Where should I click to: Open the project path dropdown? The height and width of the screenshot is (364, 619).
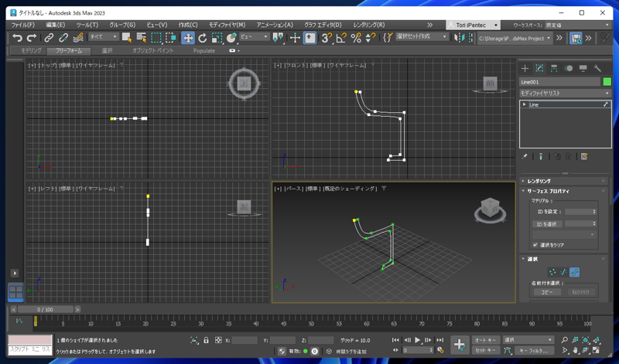coord(515,38)
